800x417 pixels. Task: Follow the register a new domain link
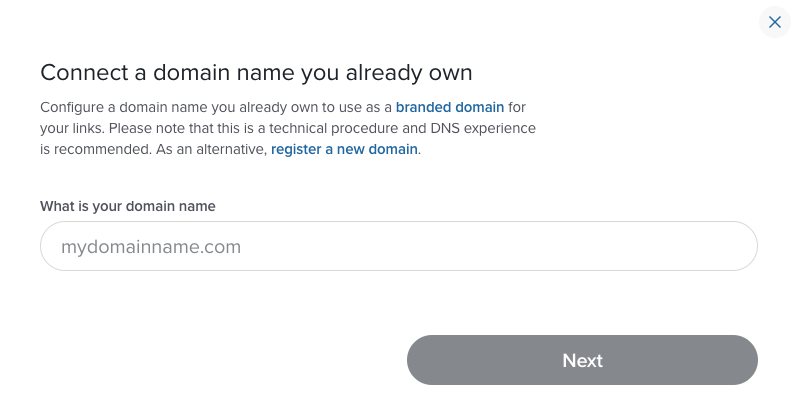[344, 149]
